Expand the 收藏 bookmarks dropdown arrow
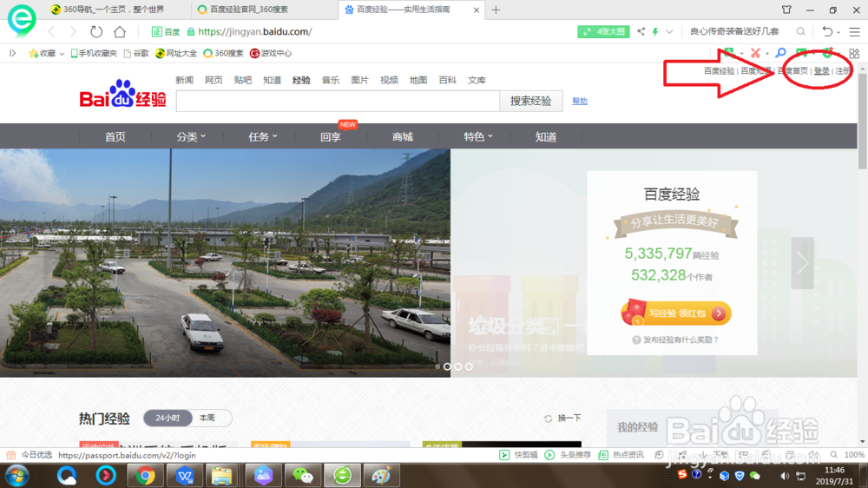868x488 pixels. [62, 54]
